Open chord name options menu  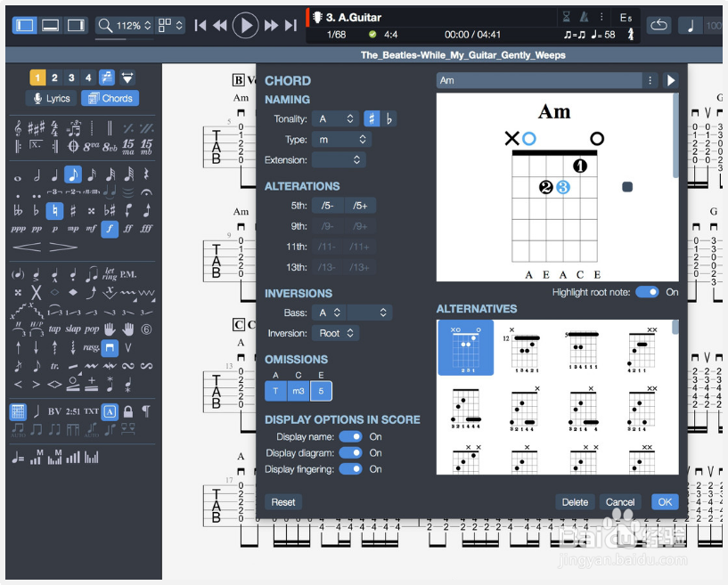click(650, 80)
